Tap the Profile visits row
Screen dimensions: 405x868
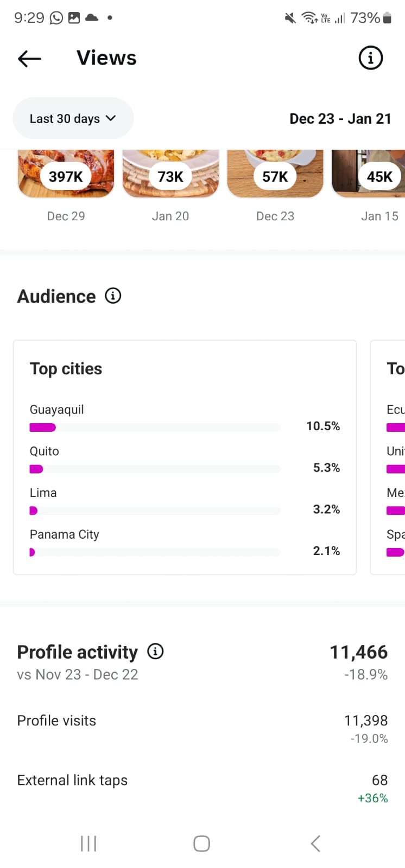point(202,727)
